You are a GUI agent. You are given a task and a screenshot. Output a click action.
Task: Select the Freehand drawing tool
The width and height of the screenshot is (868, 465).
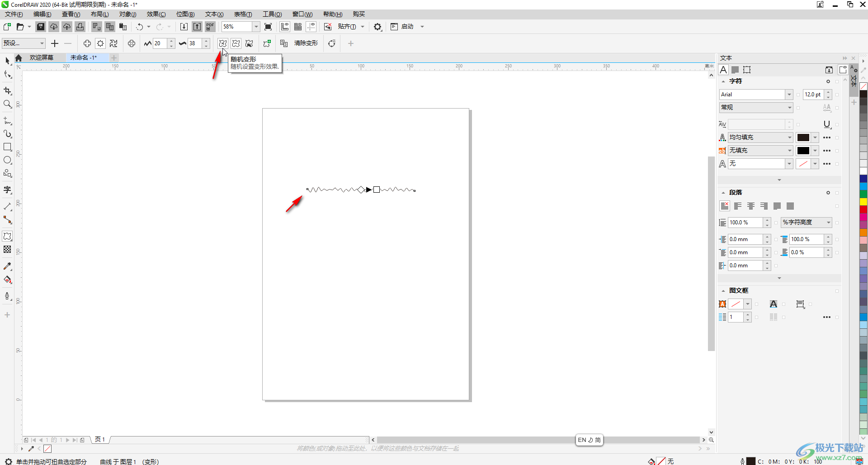pyautogui.click(x=7, y=120)
